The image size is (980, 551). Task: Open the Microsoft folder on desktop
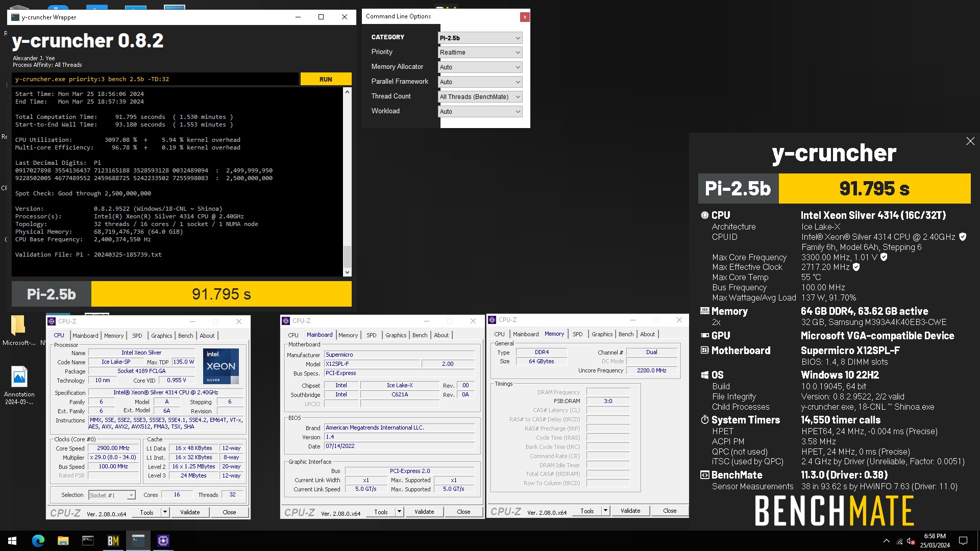pos(19,330)
